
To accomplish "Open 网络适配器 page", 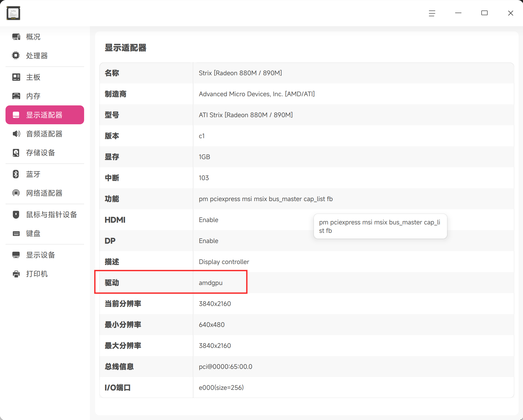I will pos(45,193).
